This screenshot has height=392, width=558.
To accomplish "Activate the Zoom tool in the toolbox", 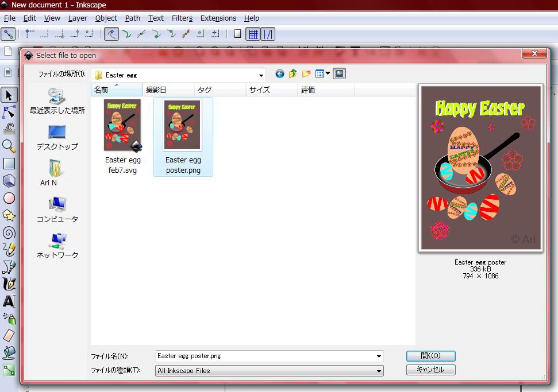I will pos(9,145).
